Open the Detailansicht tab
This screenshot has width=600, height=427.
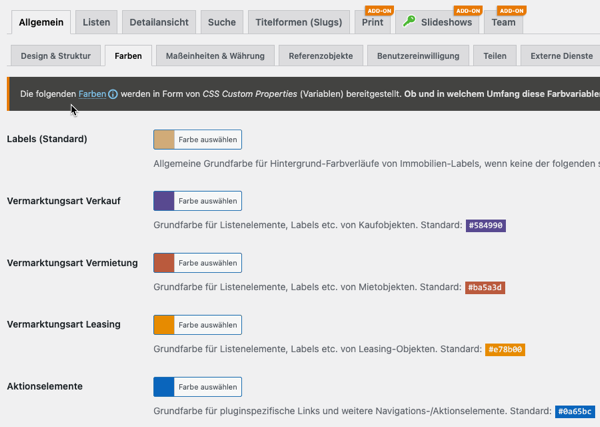tap(159, 22)
